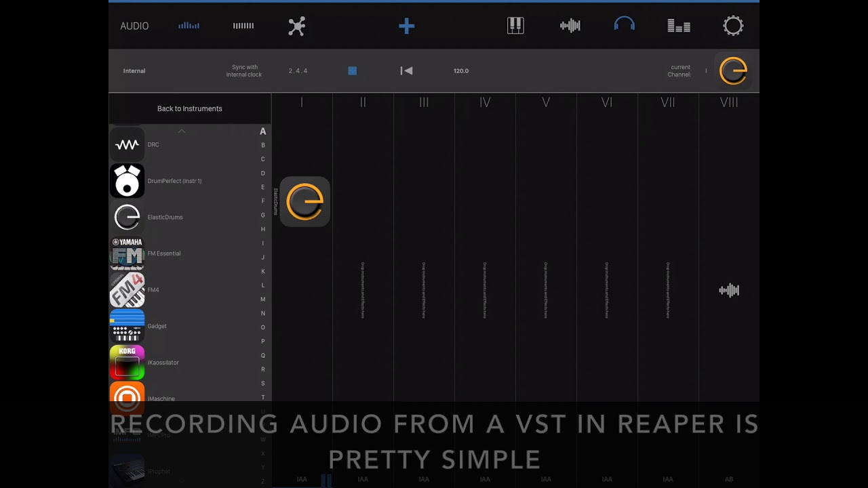Image resolution: width=868 pixels, height=488 pixels.
Task: Toggle the blue bars view icon
Action: [189, 26]
